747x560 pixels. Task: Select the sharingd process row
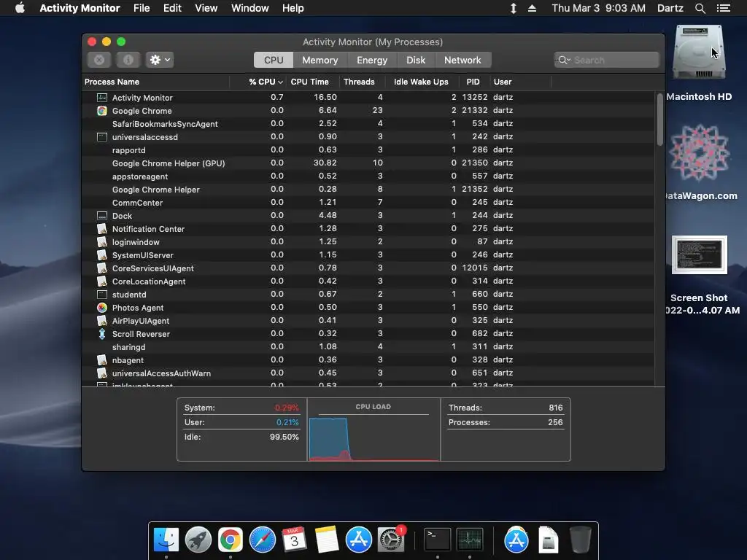pos(368,347)
